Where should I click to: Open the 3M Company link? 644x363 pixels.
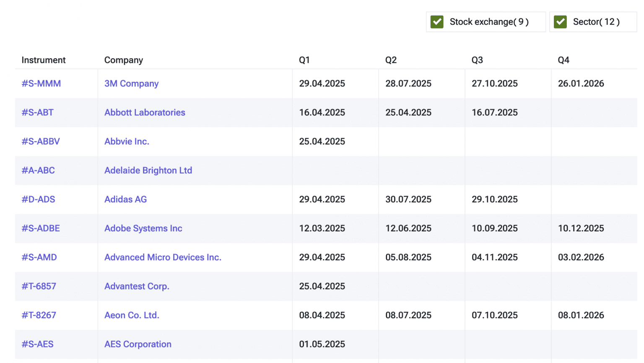point(131,83)
